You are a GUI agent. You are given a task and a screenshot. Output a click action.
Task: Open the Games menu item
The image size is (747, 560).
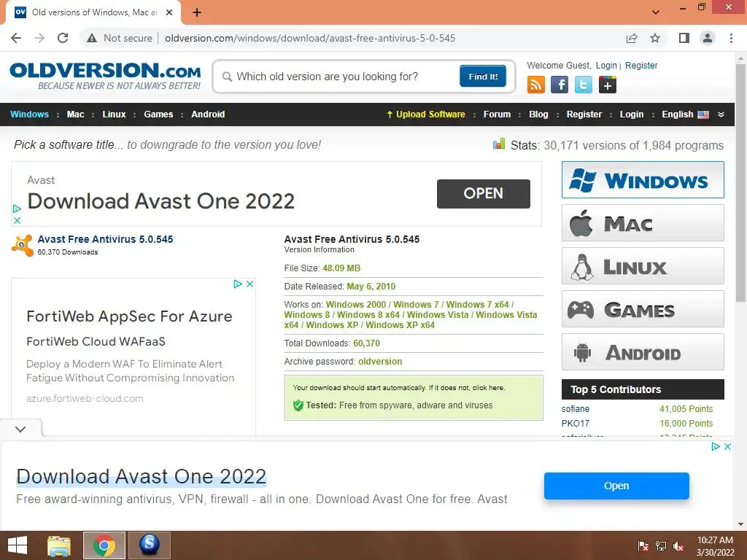point(158,114)
